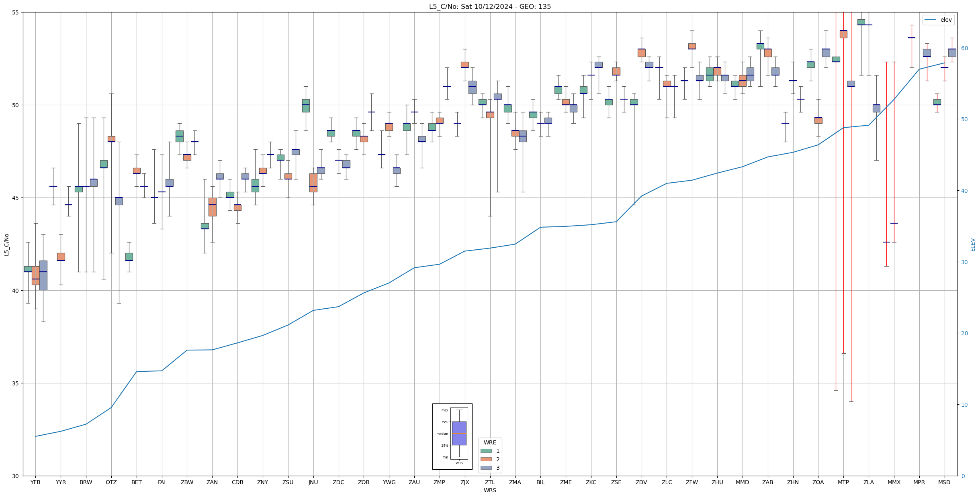This screenshot has width=980, height=497.
Task: Click the YFB x-axis tick label
Action: click(x=35, y=482)
